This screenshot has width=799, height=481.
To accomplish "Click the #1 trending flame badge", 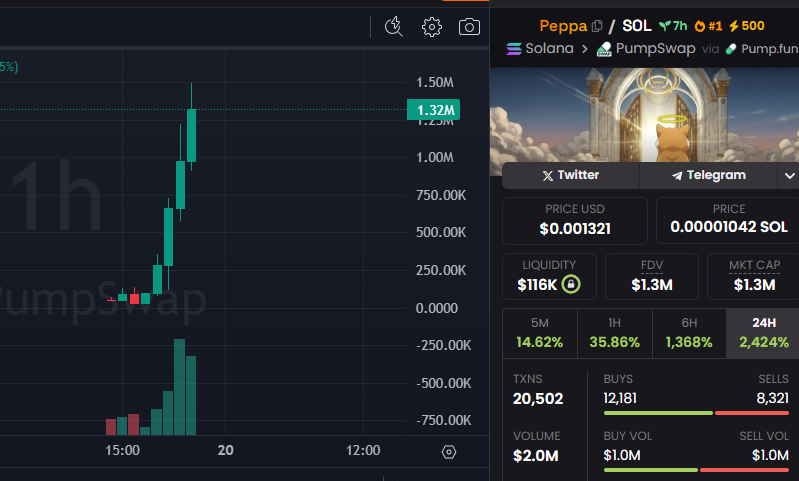I will pos(709,26).
